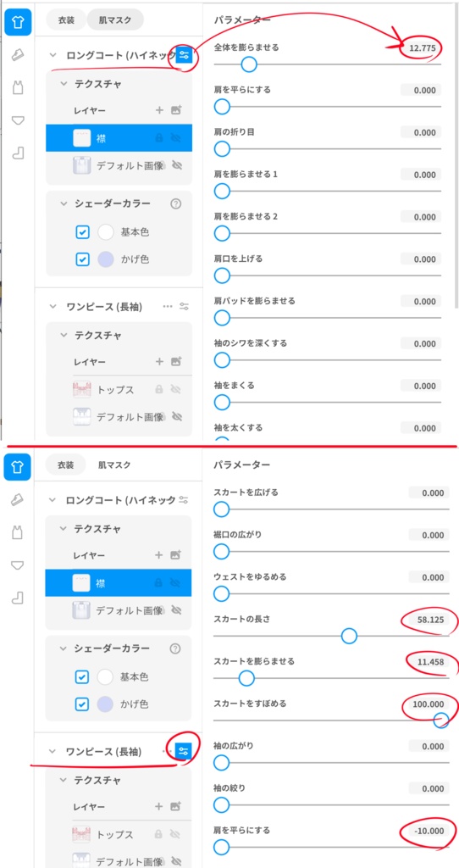
Task: Add a layer to ワンピース texture in upper capture
Action: coord(160,361)
